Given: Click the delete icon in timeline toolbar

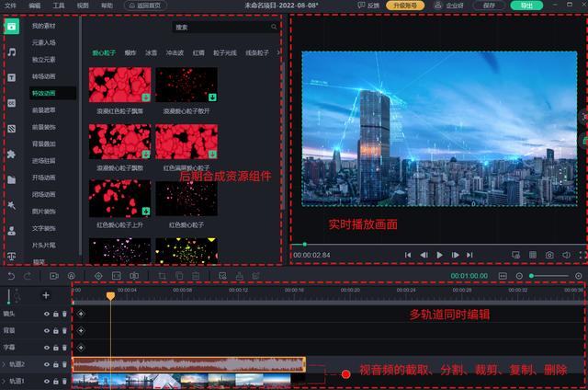Looking at the screenshot, I should point(196,276).
